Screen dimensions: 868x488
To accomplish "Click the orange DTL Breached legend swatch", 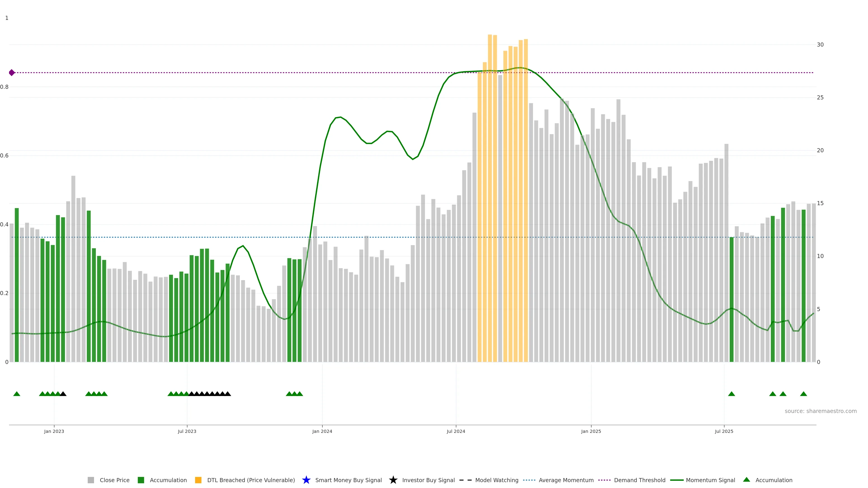I will [x=198, y=480].
